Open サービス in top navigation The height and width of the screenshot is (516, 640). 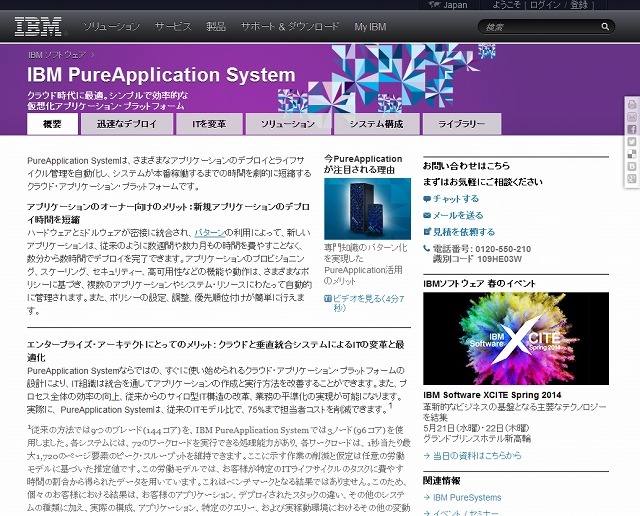click(x=173, y=27)
